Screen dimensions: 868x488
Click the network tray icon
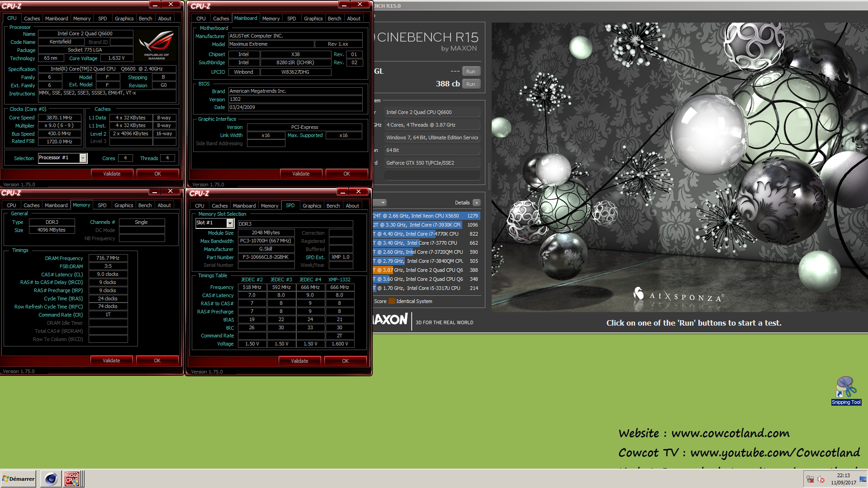pyautogui.click(x=810, y=479)
